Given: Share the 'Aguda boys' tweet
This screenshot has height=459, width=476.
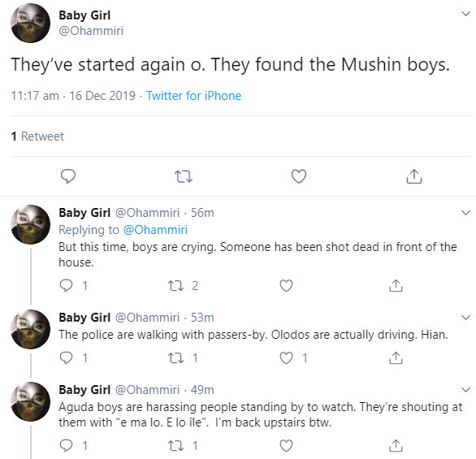Looking at the screenshot, I should (396, 446).
